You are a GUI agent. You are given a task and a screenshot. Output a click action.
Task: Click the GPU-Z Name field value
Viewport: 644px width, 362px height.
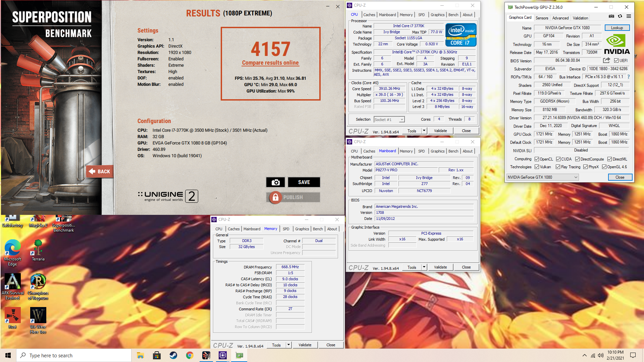pos(567,28)
